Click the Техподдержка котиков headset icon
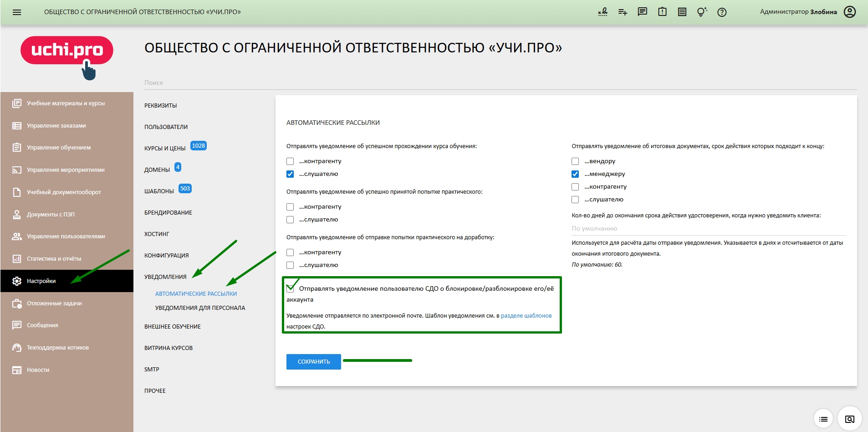Image resolution: width=868 pixels, height=432 pixels. [17, 348]
